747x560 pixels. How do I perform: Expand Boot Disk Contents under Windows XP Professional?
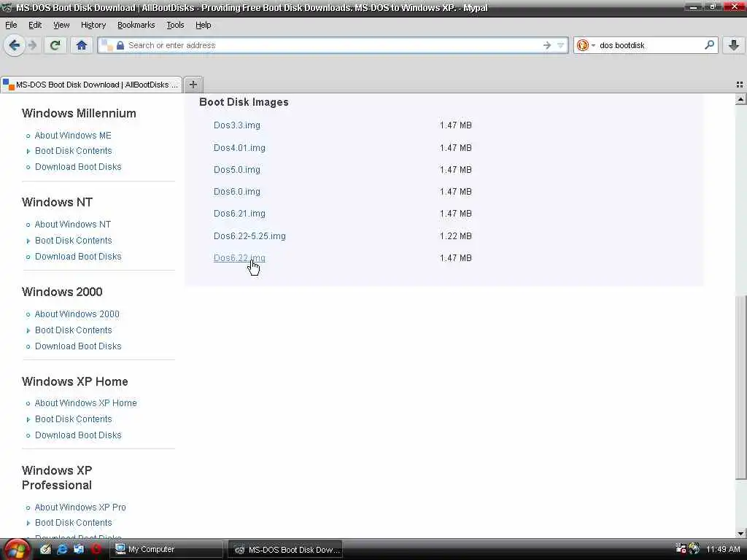[x=74, y=522]
